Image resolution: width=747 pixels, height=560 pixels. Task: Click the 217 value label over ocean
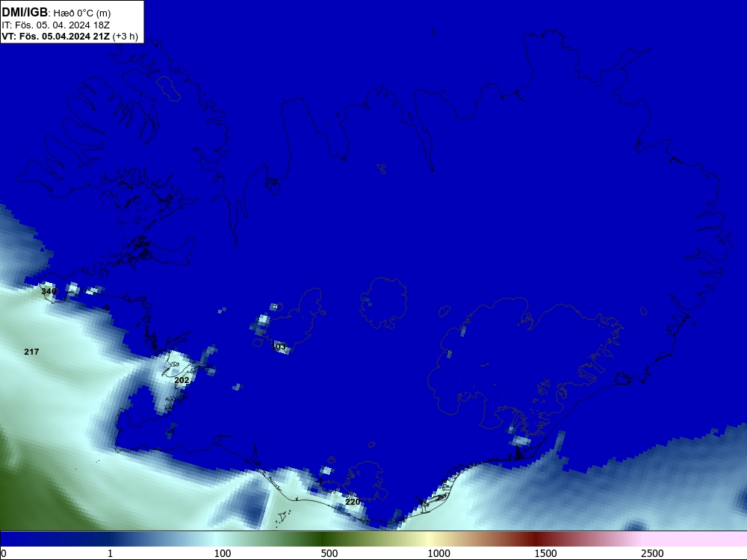coord(31,352)
